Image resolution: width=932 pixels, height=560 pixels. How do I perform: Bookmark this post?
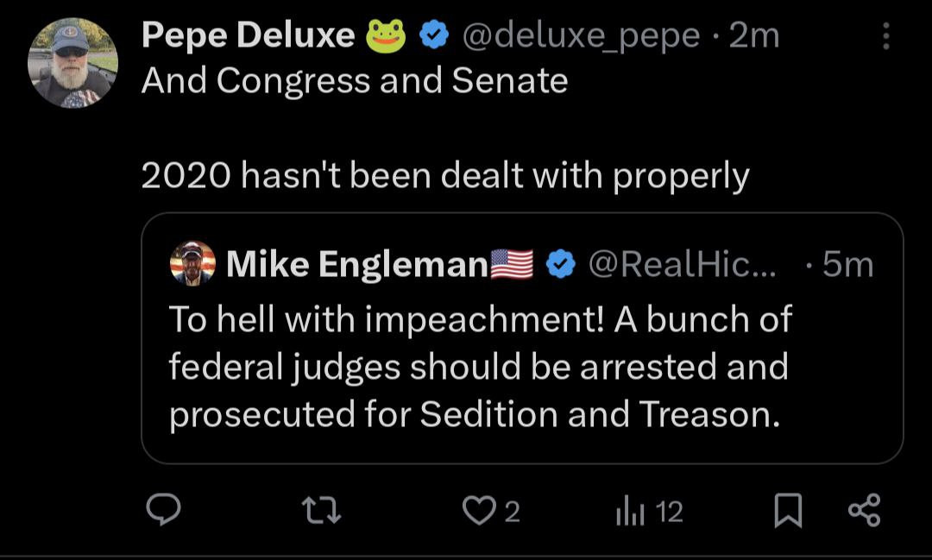coord(785,513)
